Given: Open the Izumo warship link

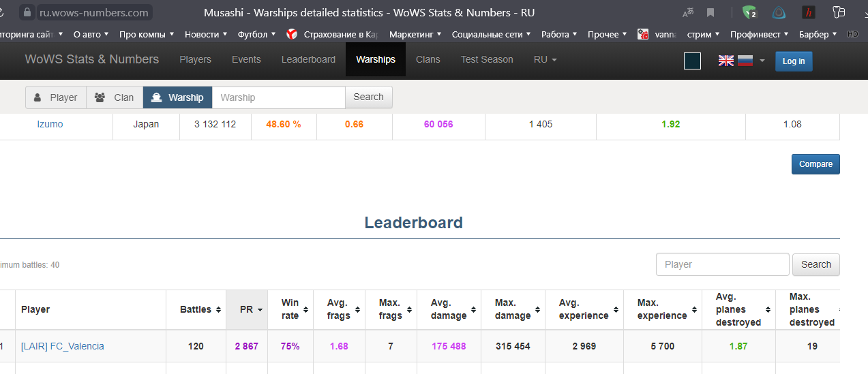Looking at the screenshot, I should pyautogui.click(x=50, y=124).
